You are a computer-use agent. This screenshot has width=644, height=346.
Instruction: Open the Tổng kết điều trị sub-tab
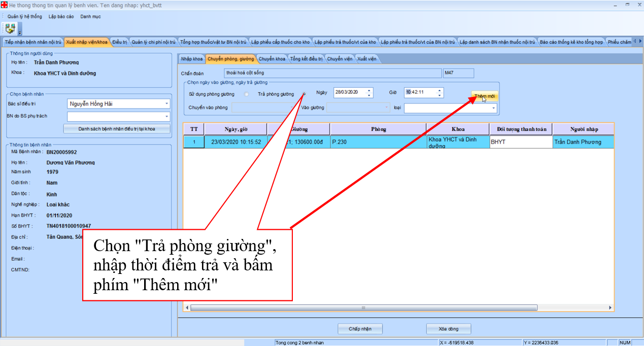[306, 59]
